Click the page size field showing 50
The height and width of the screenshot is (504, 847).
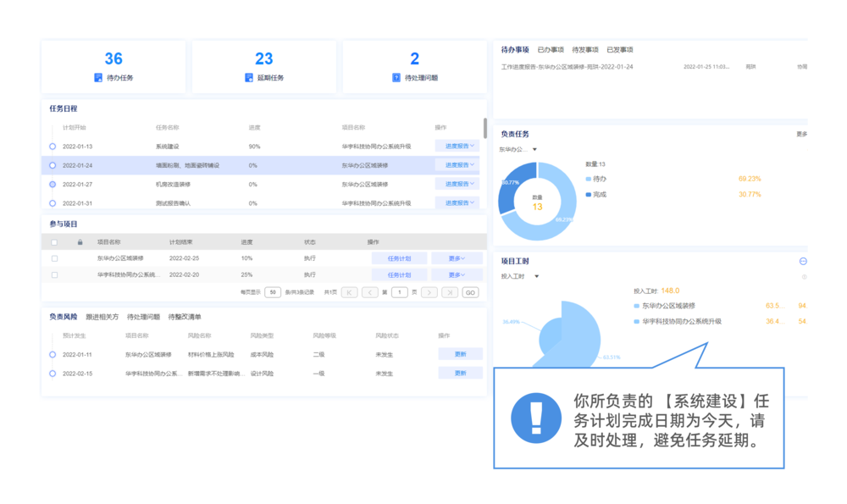coord(273,292)
